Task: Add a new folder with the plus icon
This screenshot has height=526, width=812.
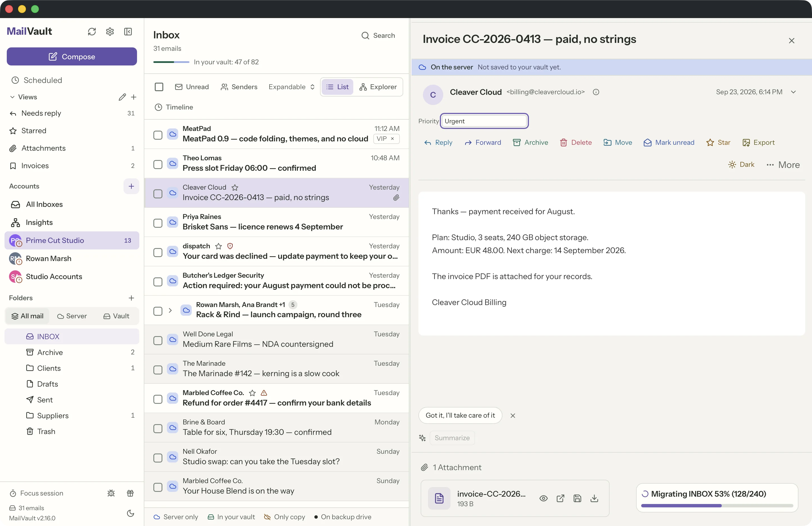Action: [131, 298]
